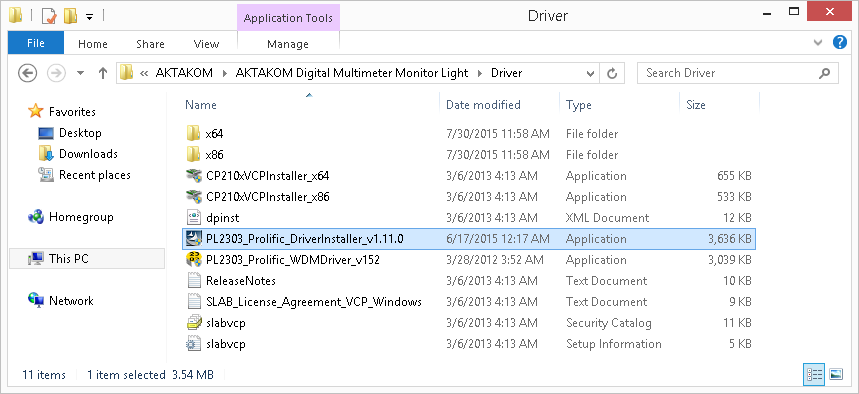Screen dimensions: 859x394
Task: Expand the ribbon with the chevron
Action: click(x=818, y=42)
